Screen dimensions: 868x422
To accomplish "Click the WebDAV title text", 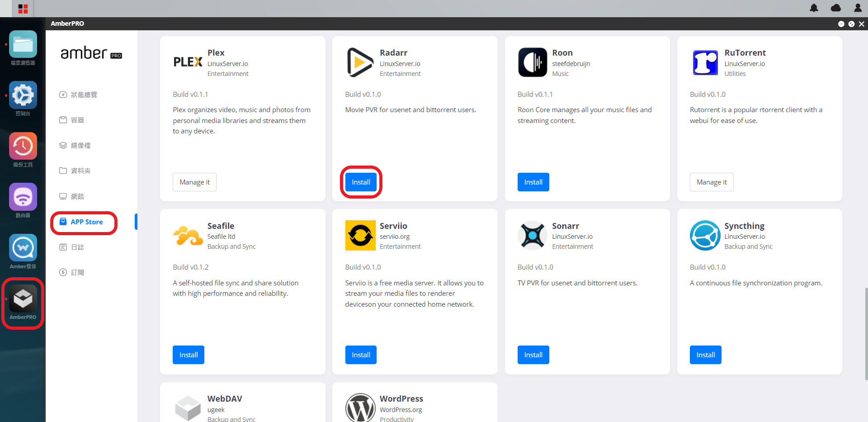I will (225, 399).
